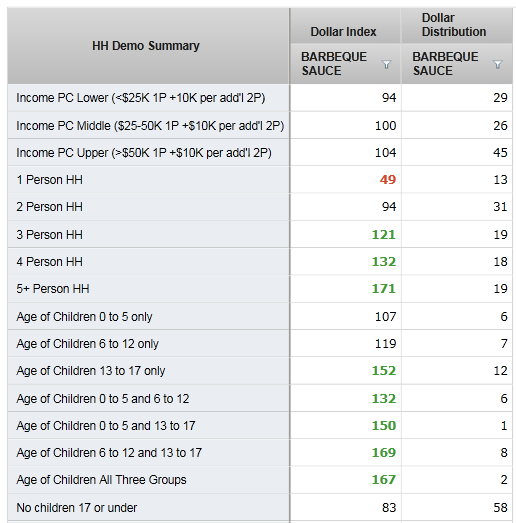Screen dimensions: 516x523
Task: Select the HH Demo Summary column header
Action: [148, 46]
